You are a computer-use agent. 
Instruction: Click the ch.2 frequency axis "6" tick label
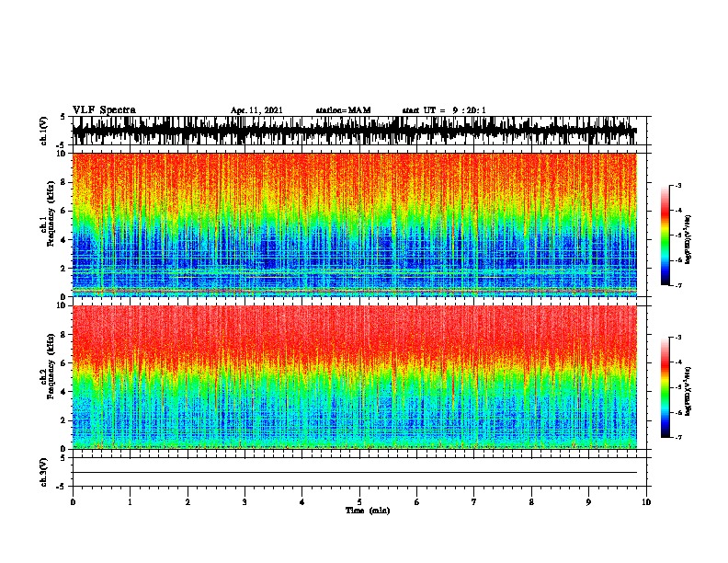[64, 363]
